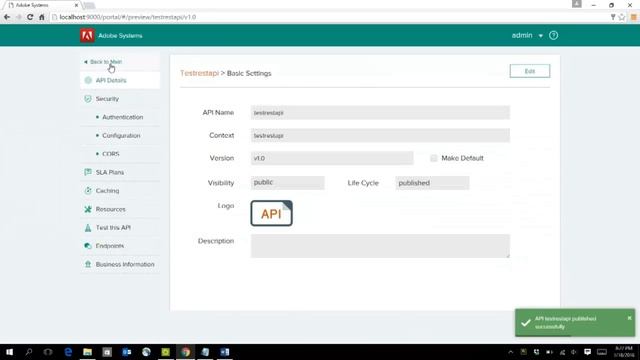
Task: Open taskbar search icon
Action: click(x=29, y=352)
